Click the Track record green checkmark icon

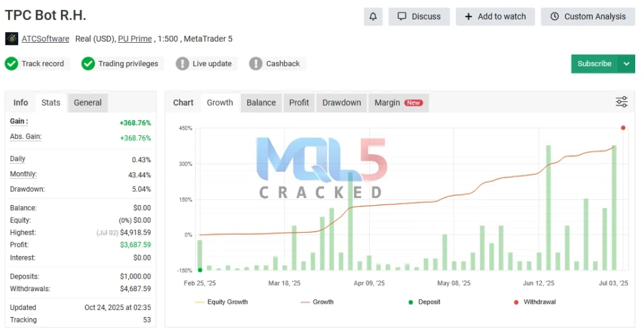point(11,64)
